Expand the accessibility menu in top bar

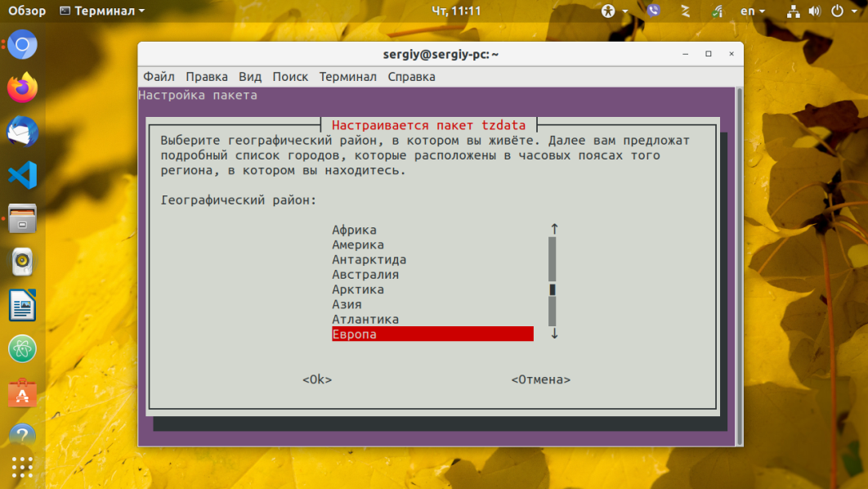coord(615,11)
